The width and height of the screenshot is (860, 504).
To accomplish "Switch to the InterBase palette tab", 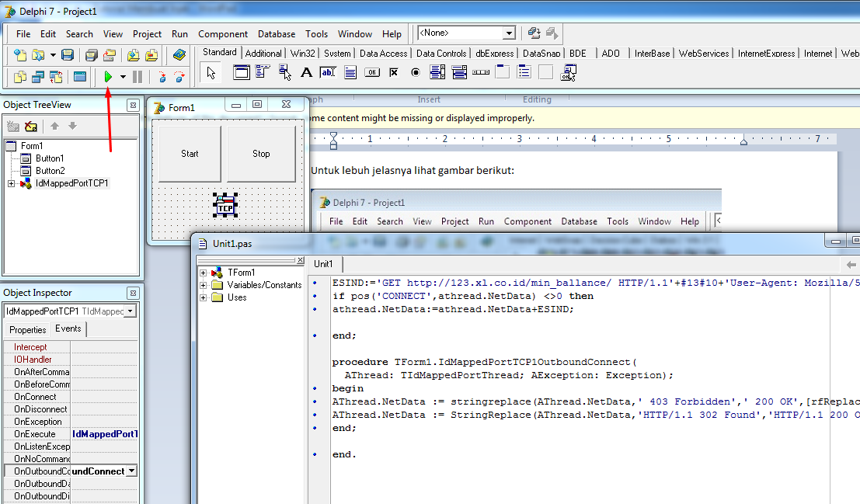I will (652, 54).
